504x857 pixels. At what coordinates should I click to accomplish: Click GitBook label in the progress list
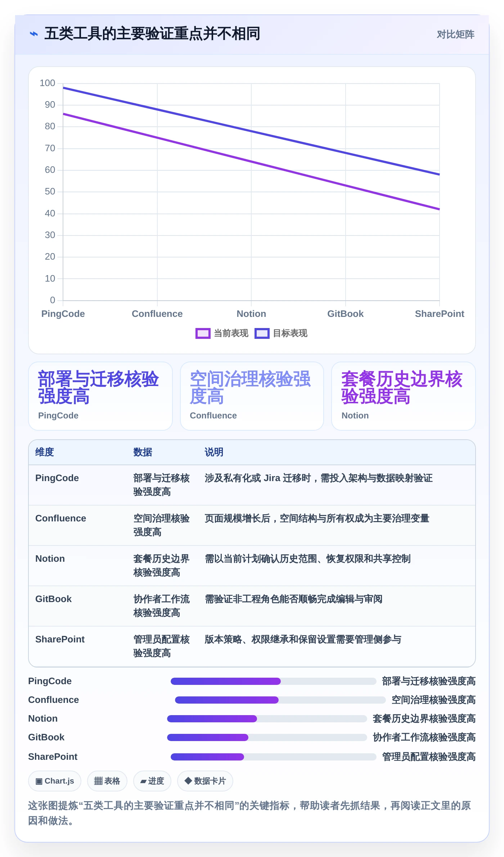coord(46,737)
